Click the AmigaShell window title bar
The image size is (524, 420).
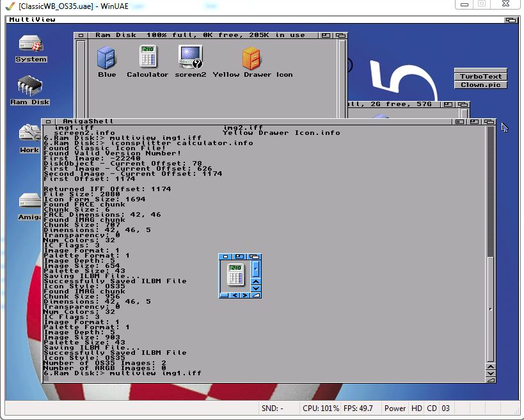tap(256, 121)
